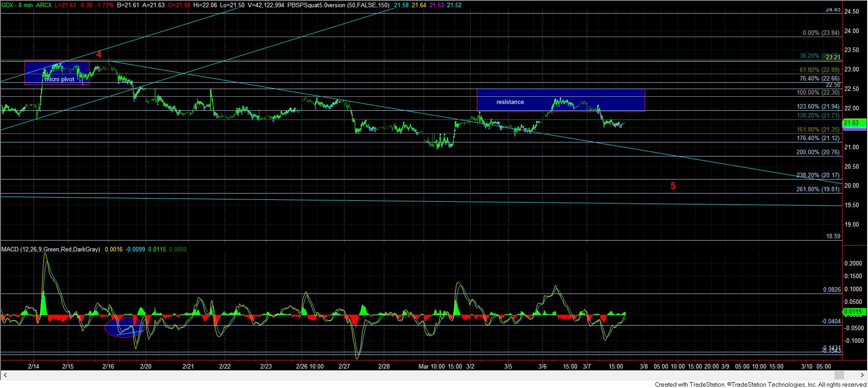Click the green 21.63 current price tag
Image resolution: width=868 pixels, height=388 pixels.
click(x=854, y=123)
